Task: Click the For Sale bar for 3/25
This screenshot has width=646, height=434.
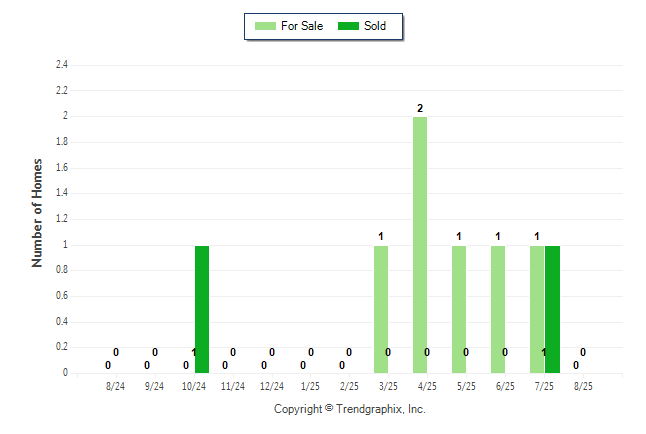Action: point(381,310)
